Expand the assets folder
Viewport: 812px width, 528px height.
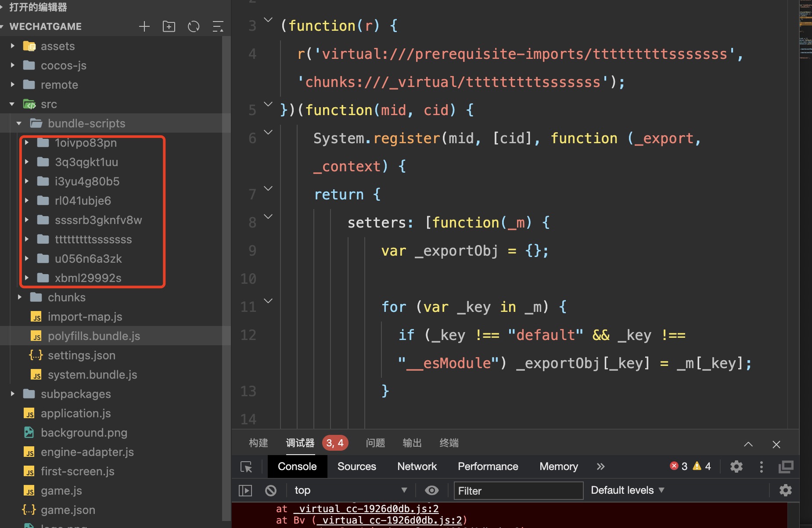point(13,46)
